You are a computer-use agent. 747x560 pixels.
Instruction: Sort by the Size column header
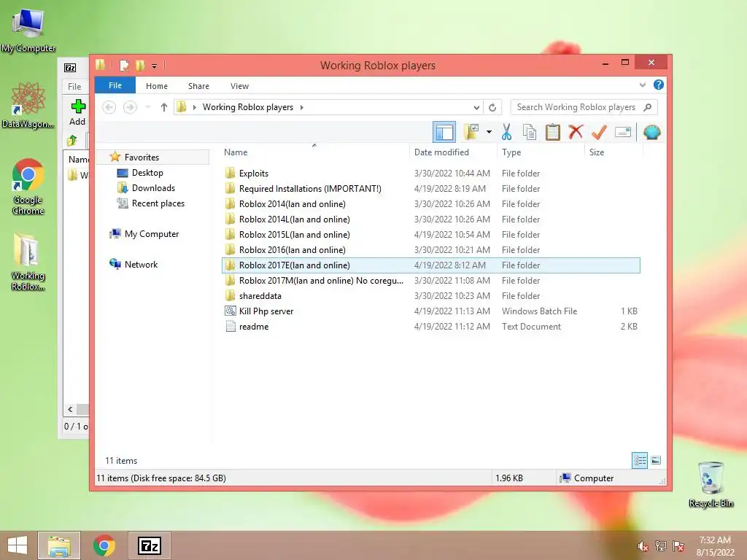(x=614, y=152)
